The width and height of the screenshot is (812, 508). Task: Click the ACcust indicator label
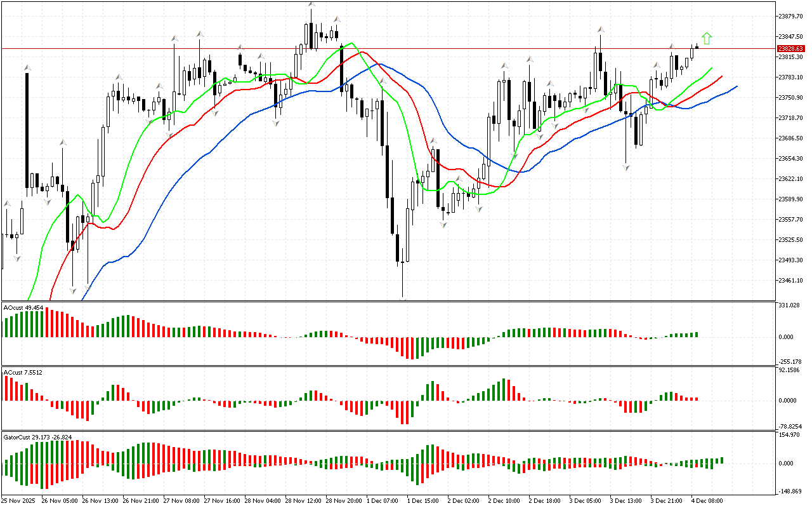pos(23,372)
